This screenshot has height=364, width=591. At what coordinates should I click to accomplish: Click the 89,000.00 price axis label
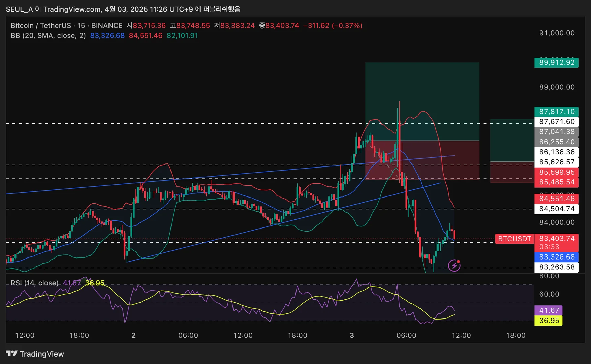[557, 87]
